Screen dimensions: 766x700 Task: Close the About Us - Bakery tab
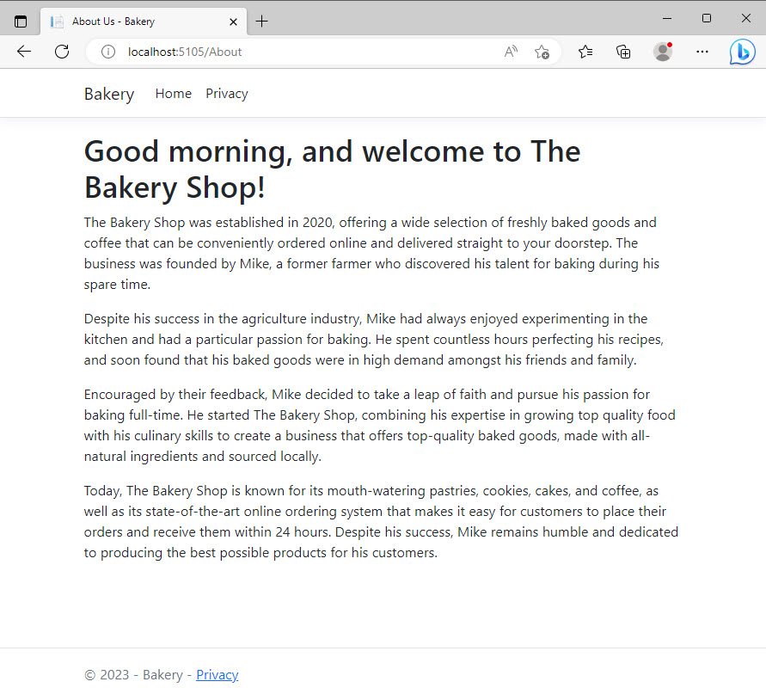pyautogui.click(x=233, y=21)
